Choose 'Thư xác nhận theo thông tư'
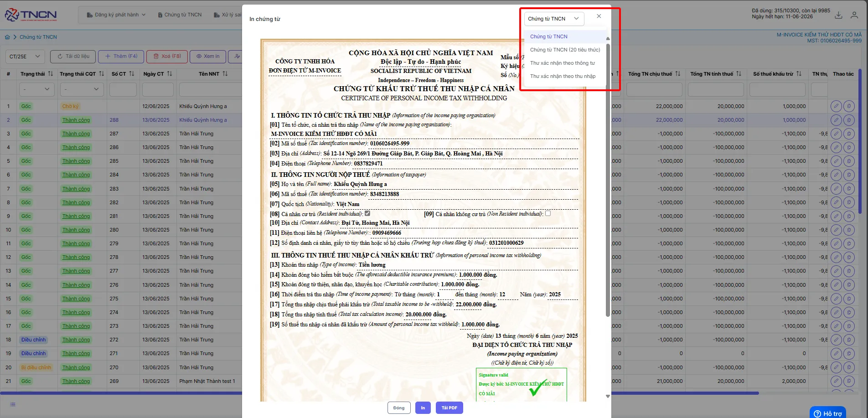 tap(565, 63)
